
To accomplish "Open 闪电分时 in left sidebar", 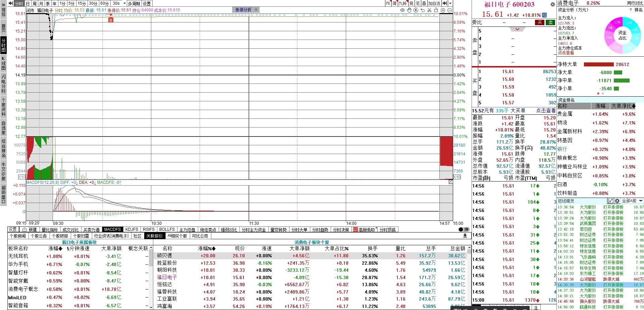I will 3,84.
